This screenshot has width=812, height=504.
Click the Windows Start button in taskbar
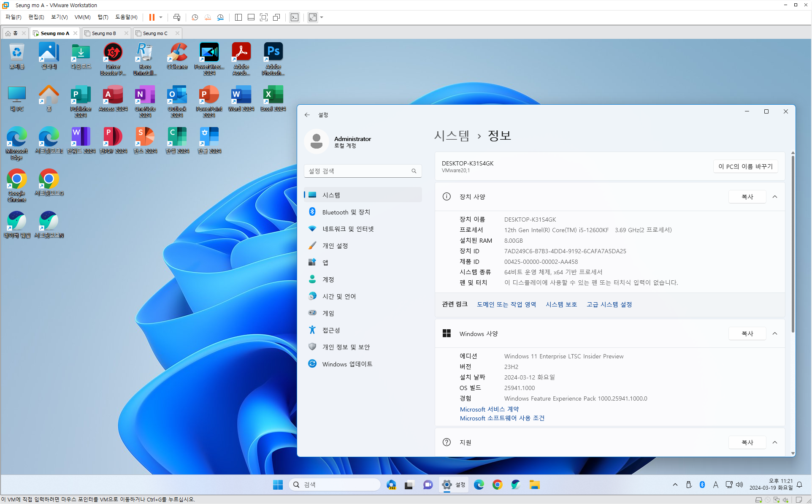click(278, 485)
